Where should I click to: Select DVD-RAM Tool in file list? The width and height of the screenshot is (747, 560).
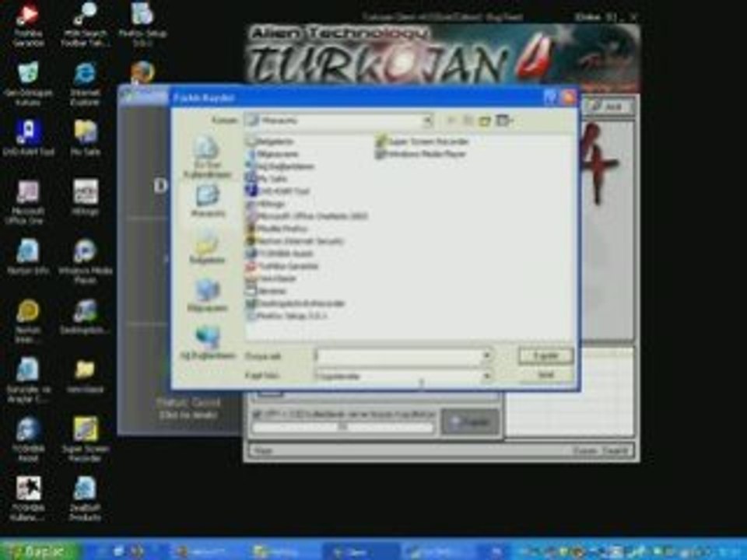click(278, 191)
